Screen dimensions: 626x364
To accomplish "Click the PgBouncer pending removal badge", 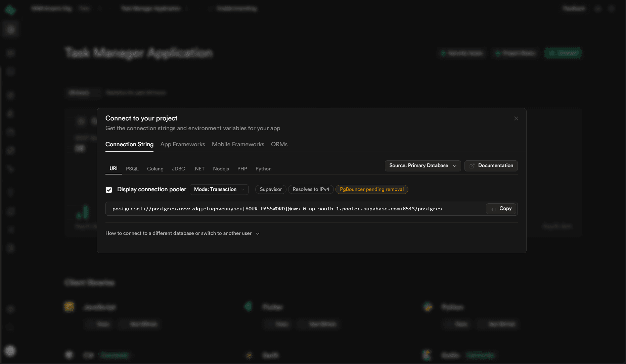I will [372, 190].
